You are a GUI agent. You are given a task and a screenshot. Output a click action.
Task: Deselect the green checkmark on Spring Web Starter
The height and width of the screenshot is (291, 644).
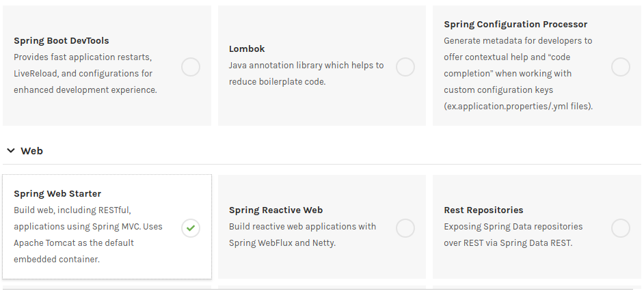click(x=191, y=228)
